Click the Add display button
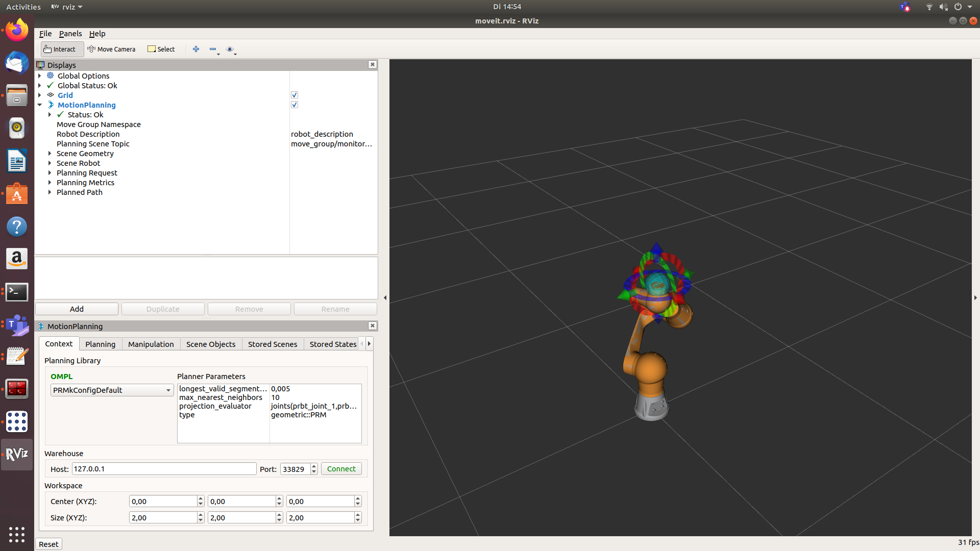This screenshot has width=980, height=551. pos(77,309)
